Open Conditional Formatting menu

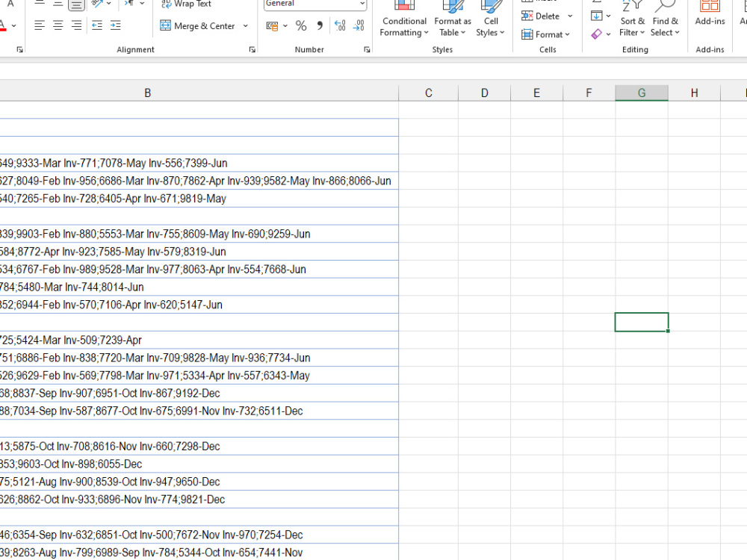(x=404, y=19)
